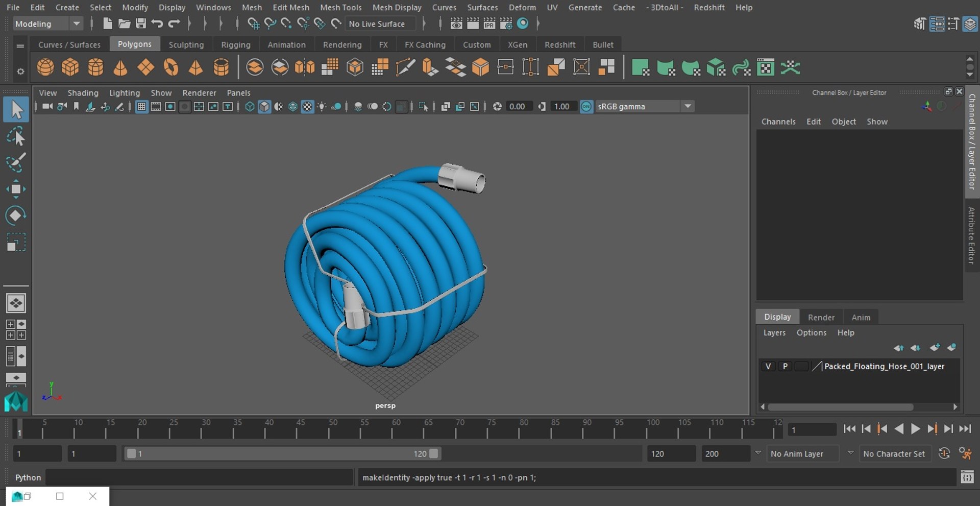Toggle playback P box on hose layer
Viewport: 980px width, 506px height.
(x=785, y=366)
